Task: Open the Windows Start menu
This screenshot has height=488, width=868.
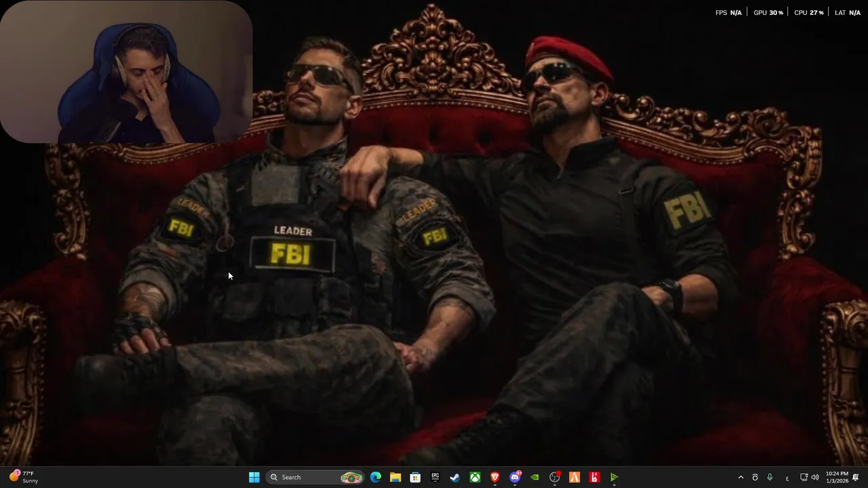Action: pos(254,477)
